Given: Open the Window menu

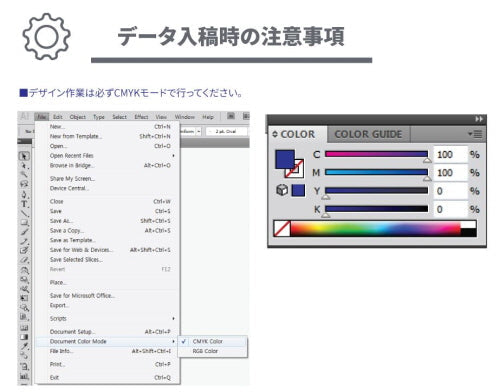Looking at the screenshot, I should click(x=185, y=117).
